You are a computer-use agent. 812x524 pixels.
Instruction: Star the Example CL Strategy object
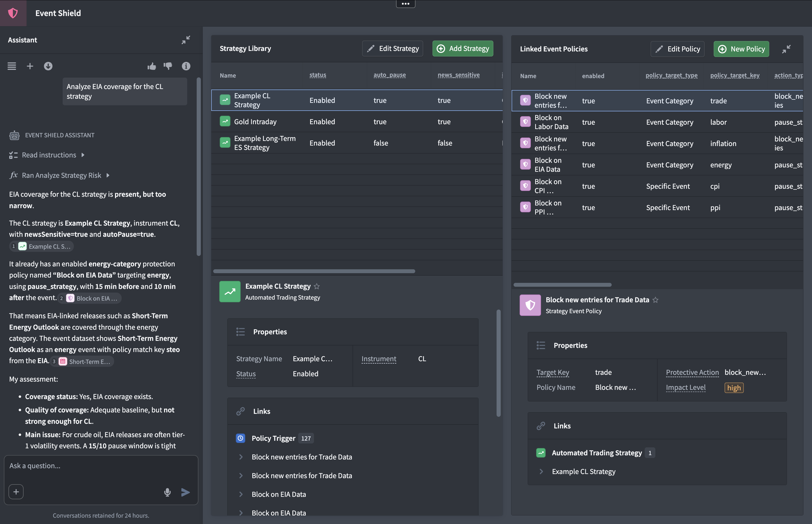click(x=317, y=287)
